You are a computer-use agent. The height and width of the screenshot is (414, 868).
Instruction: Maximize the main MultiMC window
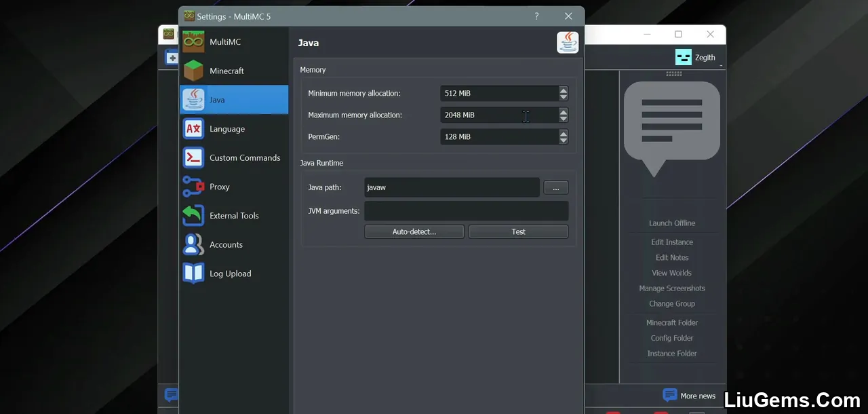point(678,35)
